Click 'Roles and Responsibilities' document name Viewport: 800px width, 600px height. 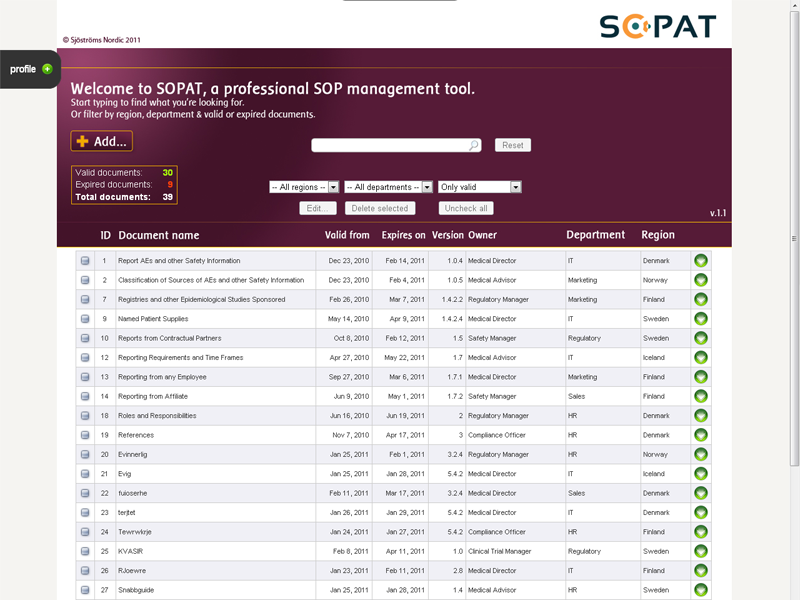pyautogui.click(x=157, y=416)
